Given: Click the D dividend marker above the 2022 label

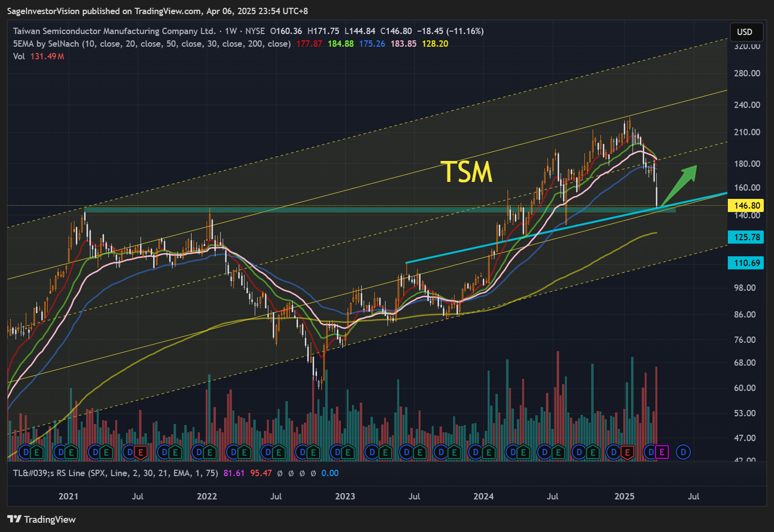Looking at the screenshot, I should (x=199, y=453).
